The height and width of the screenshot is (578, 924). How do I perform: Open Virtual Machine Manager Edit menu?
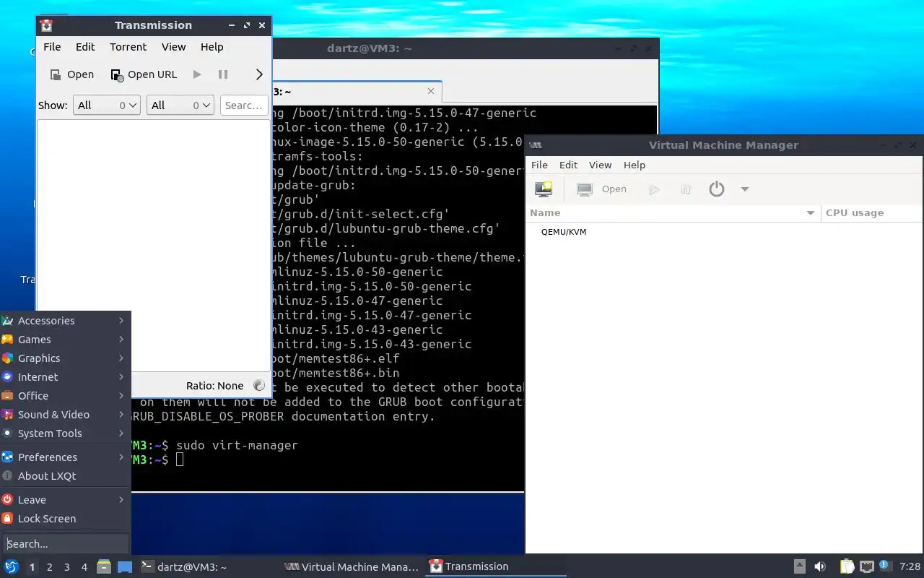568,165
